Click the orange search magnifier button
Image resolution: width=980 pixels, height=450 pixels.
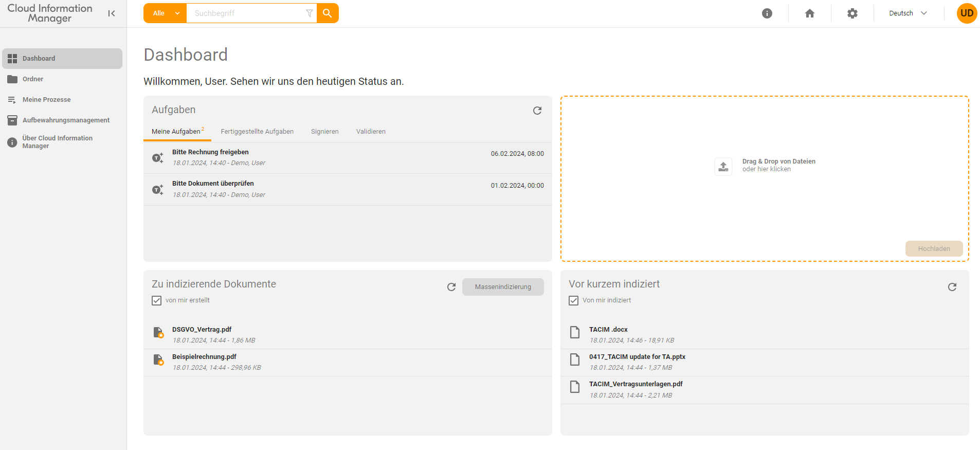pos(328,13)
